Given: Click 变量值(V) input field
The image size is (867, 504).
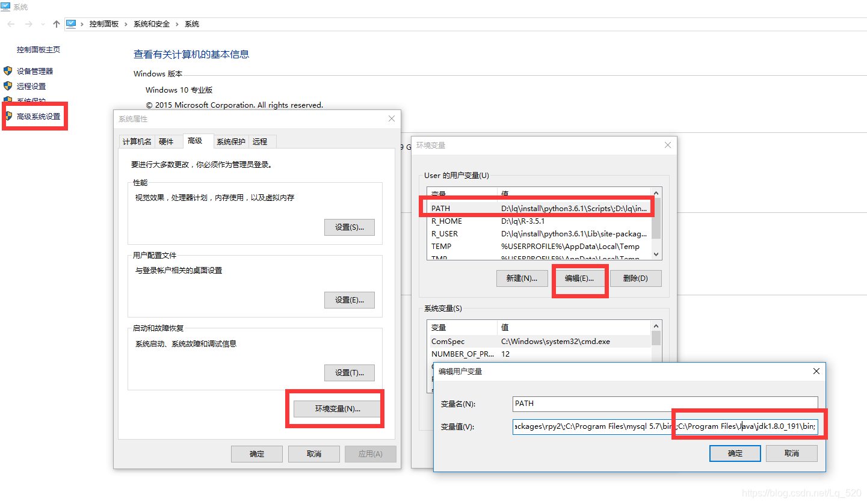Looking at the screenshot, I should point(665,426).
